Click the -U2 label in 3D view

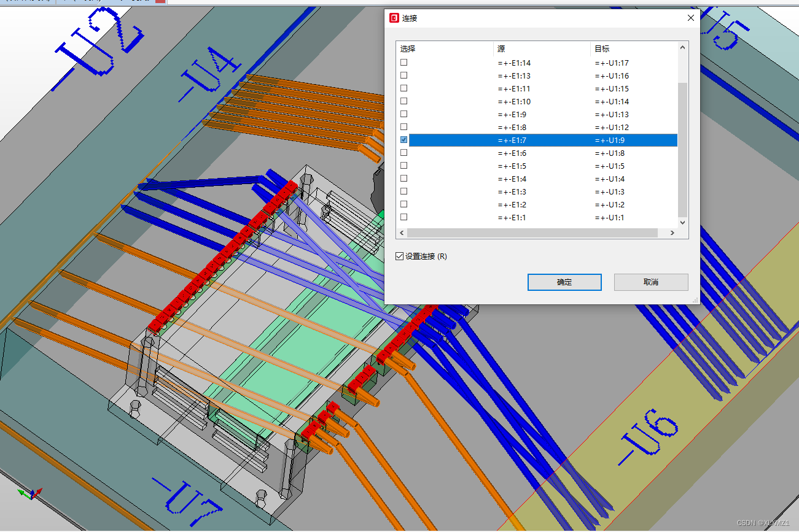98,49
